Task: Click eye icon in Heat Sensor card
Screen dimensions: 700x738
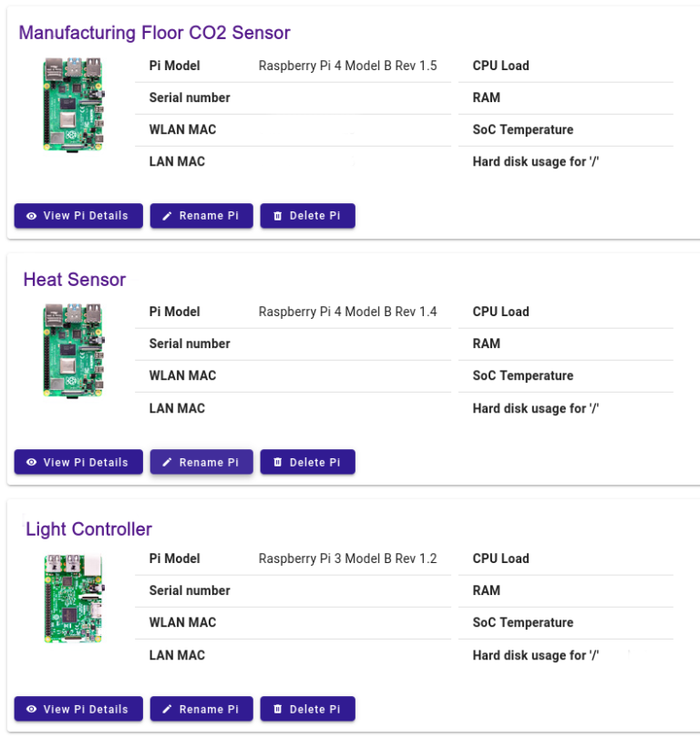Action: (32, 463)
